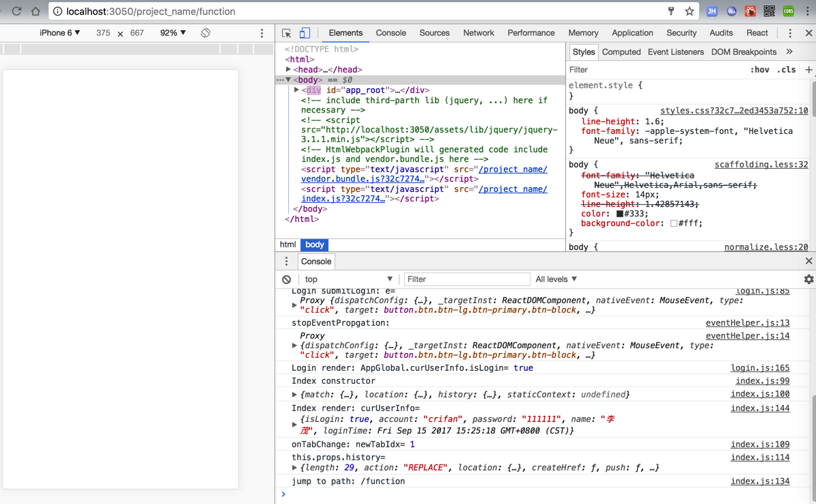The height and width of the screenshot is (504, 816).
Task: Toggle the device toolbar icon
Action: click(305, 33)
